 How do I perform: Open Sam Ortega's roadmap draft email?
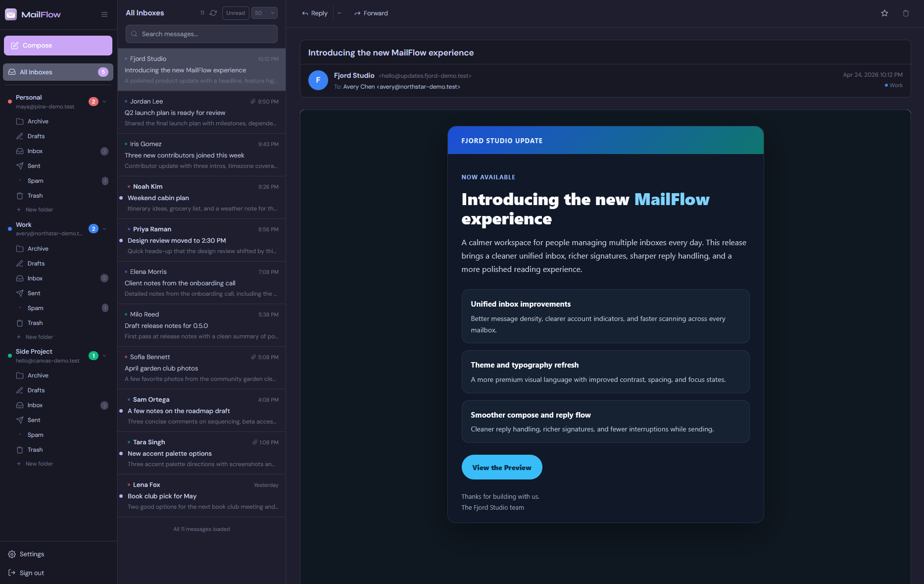tap(201, 411)
